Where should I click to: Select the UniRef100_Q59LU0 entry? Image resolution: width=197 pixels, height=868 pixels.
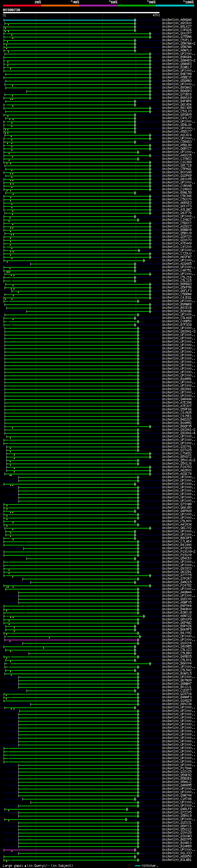(177, 125)
